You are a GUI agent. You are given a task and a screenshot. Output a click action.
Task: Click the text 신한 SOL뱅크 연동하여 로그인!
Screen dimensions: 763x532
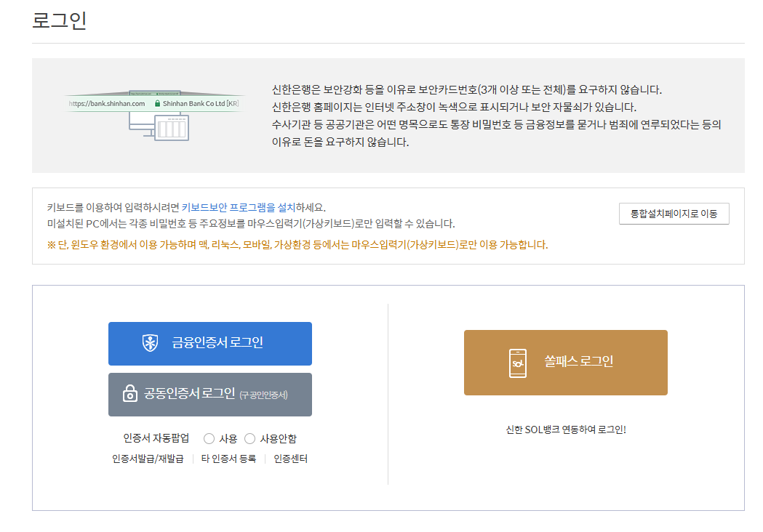pyautogui.click(x=566, y=430)
